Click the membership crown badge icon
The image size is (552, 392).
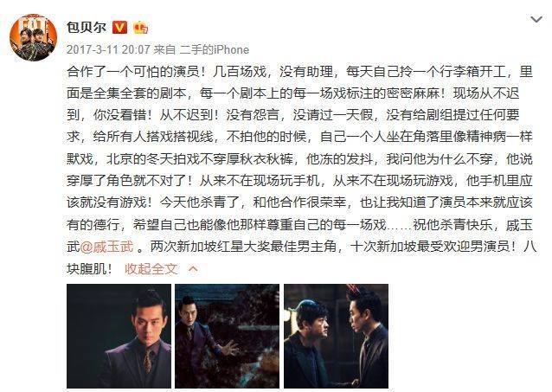click(140, 28)
